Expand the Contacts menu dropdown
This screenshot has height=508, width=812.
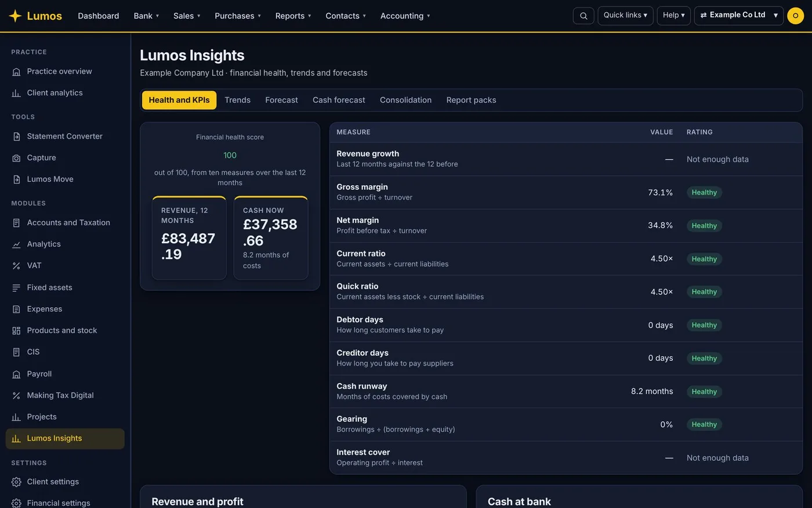tap(346, 16)
